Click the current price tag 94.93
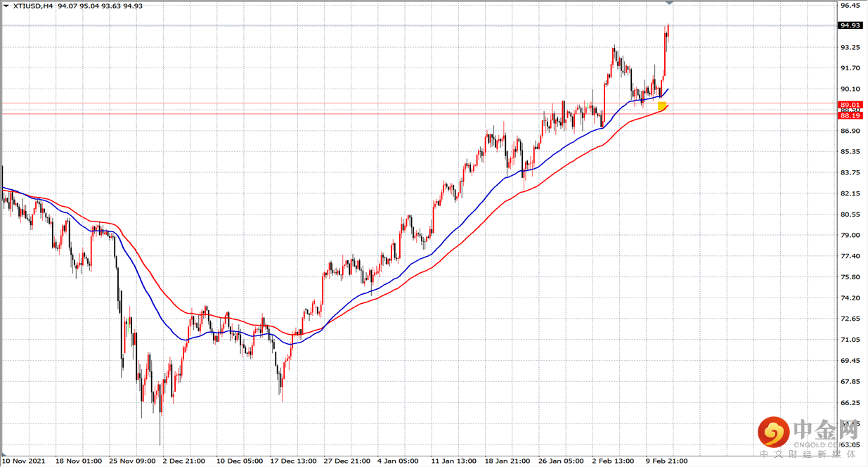This screenshot has width=868, height=467. (x=850, y=26)
